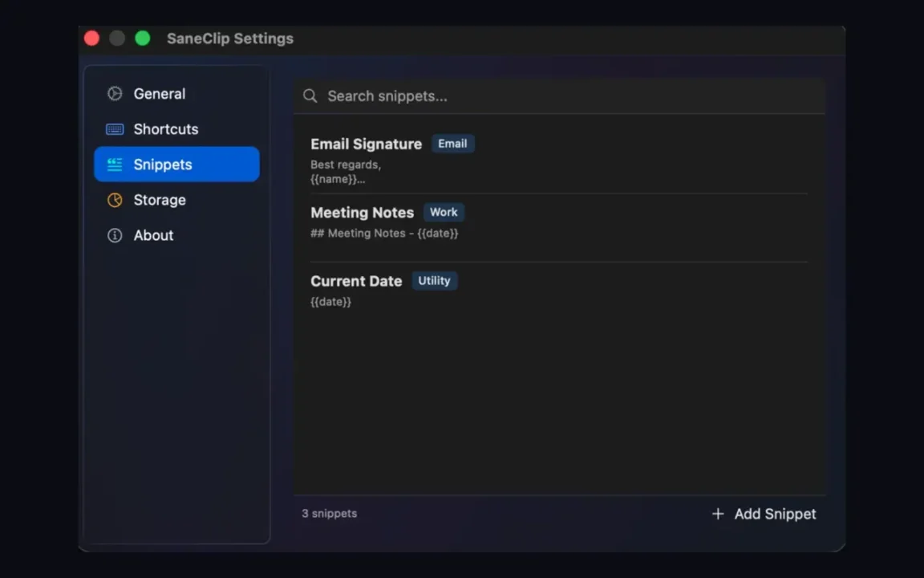This screenshot has width=924, height=578.
Task: Click the General gear icon in the sidebar
Action: (x=115, y=93)
